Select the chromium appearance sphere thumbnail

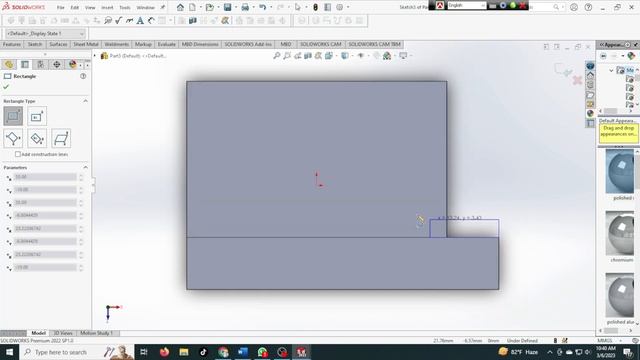[x=620, y=233]
